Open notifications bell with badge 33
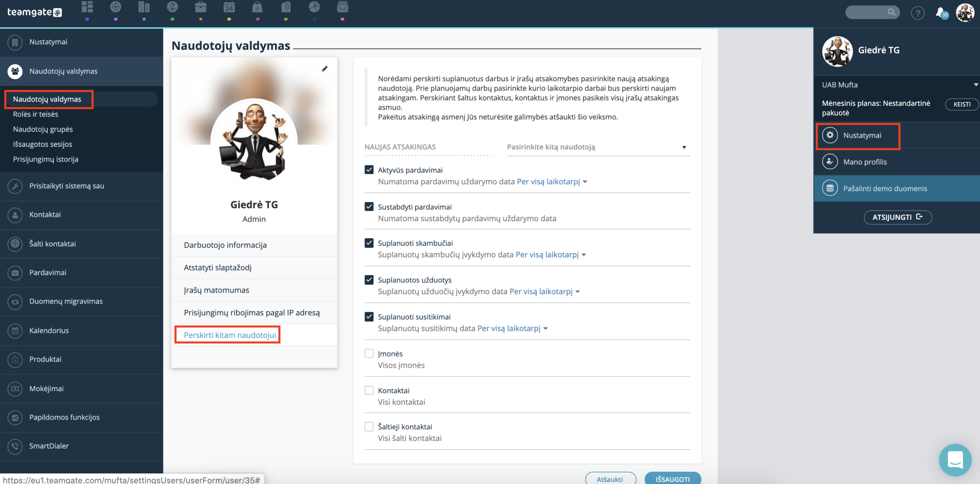 (x=941, y=13)
